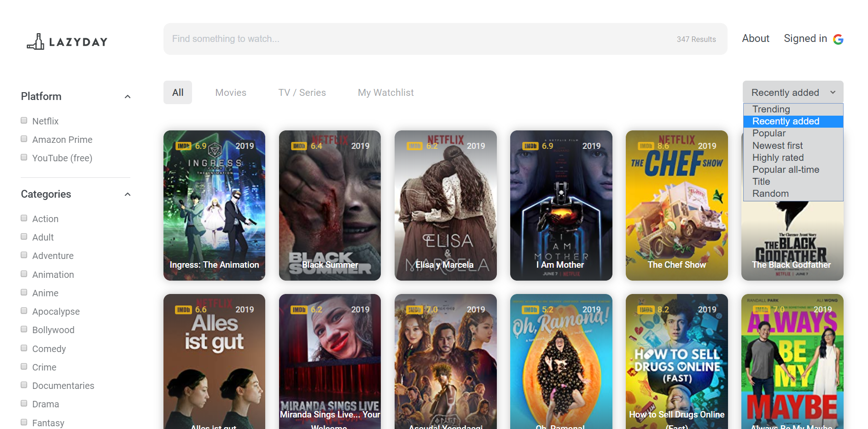This screenshot has width=868, height=429.
Task: Click the LazyDay logo
Action: click(67, 41)
